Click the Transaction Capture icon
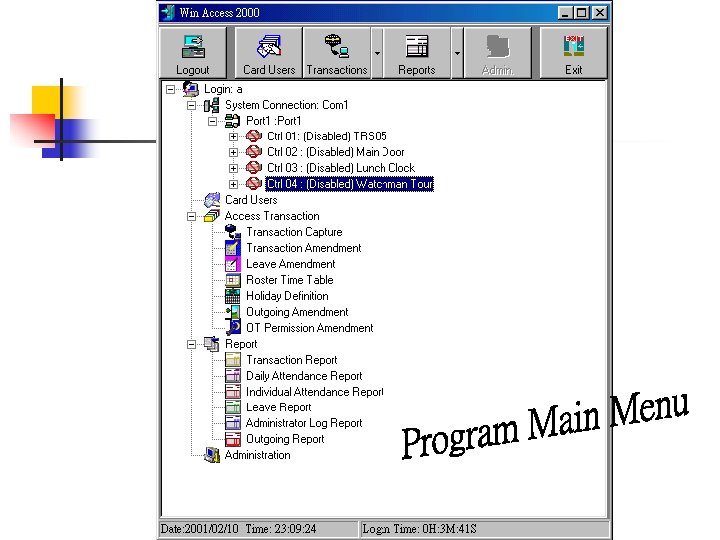720x540 pixels. pos(233,232)
